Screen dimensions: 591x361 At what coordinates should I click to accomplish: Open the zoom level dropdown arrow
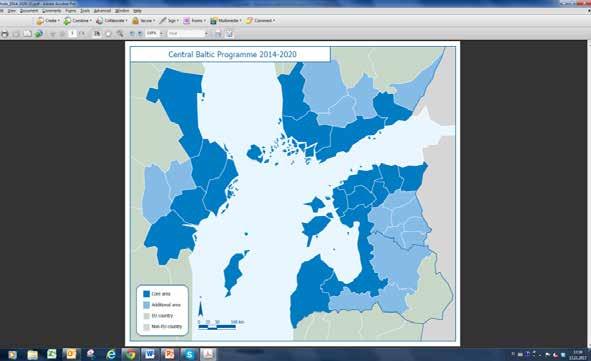[161, 34]
